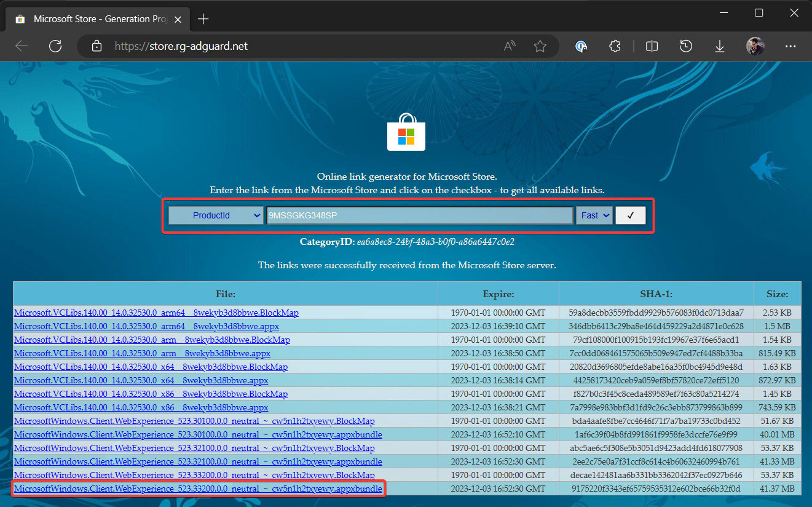Click the site lock icon in address bar
The image size is (812, 507).
95,46
